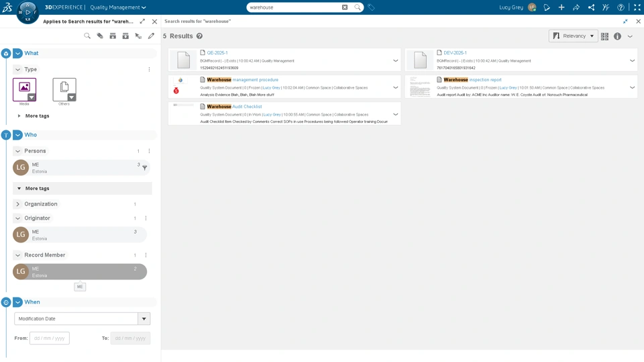This screenshot has width=644, height=362.
Task: Collapse the Who section
Action: [x=17, y=135]
